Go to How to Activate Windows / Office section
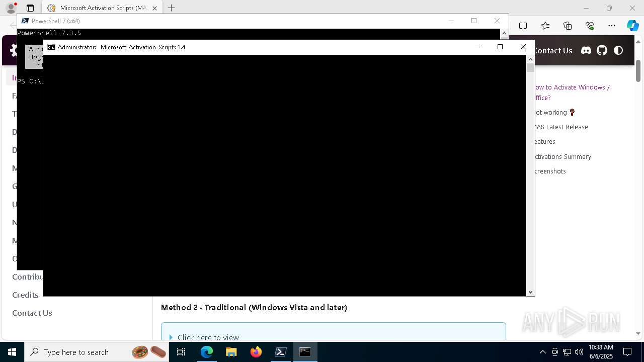This screenshot has height=362, width=644. pyautogui.click(x=572, y=93)
